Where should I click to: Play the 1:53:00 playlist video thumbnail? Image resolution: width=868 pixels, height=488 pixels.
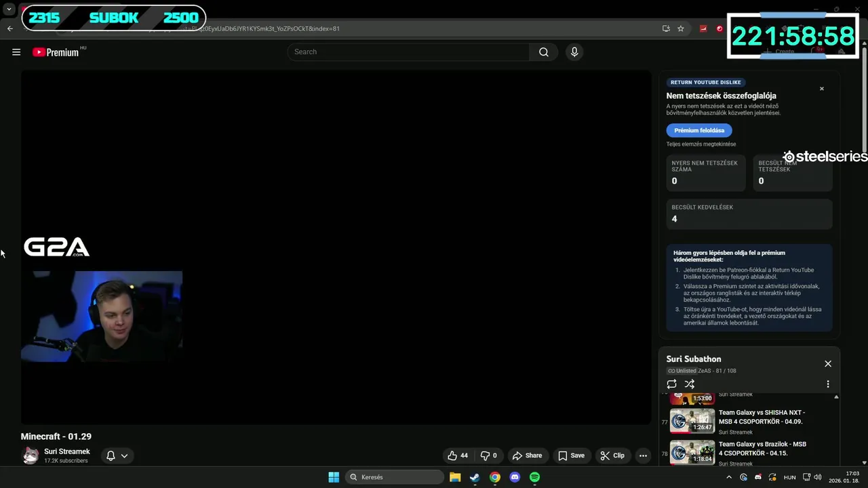(x=692, y=398)
